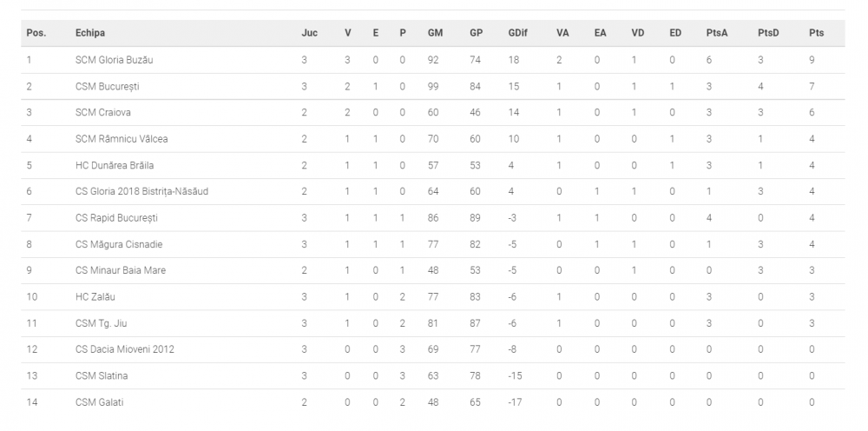The height and width of the screenshot is (431, 868).
Task: Select the GM column header
Action: 435,33
